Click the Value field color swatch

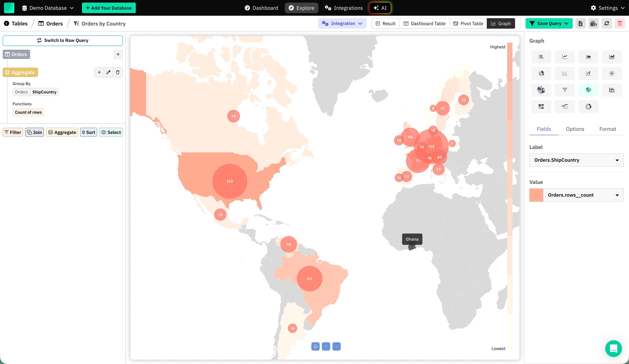(536, 195)
